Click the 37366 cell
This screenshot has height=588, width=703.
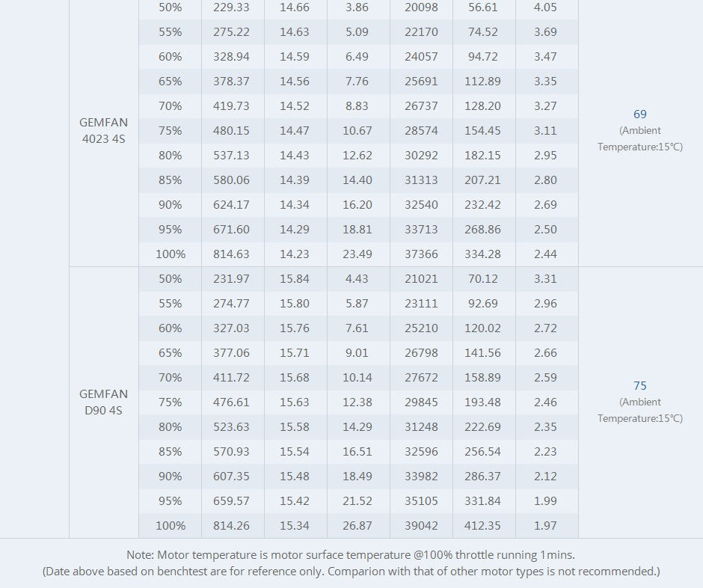coord(421,254)
